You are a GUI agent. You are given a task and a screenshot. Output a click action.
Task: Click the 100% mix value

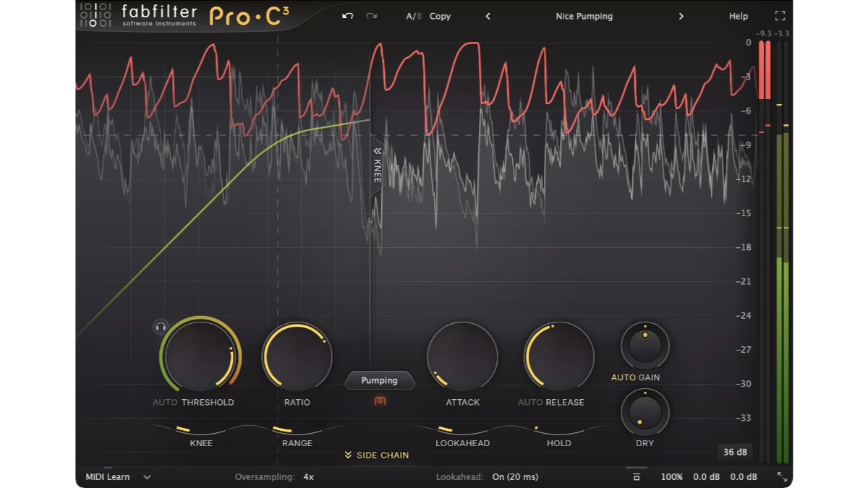point(671,477)
